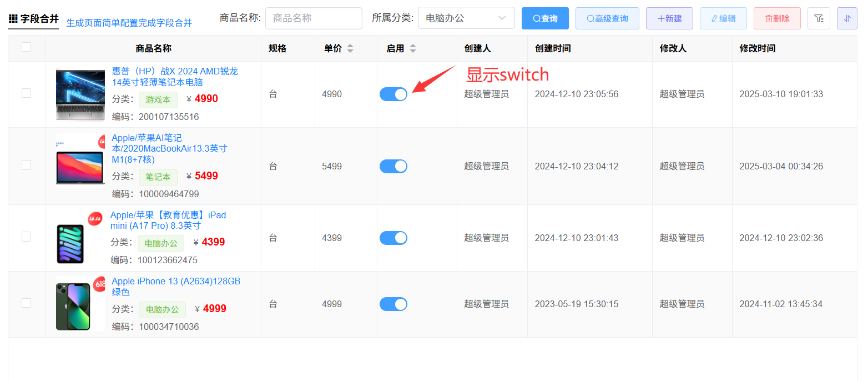Image resolution: width=868 pixels, height=381 pixels.
Task: Open the MacBook Air product thumbnail
Action: coord(80,161)
